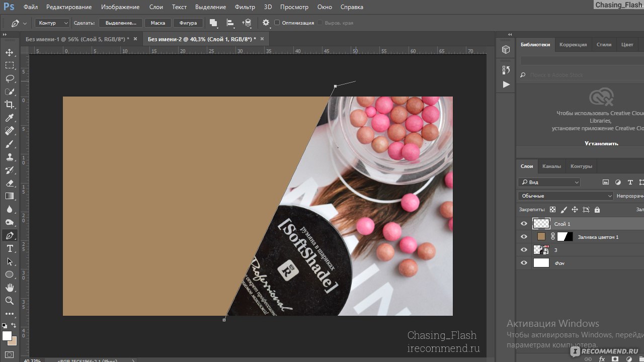
Task: Open the Файл menu
Action: (30, 7)
